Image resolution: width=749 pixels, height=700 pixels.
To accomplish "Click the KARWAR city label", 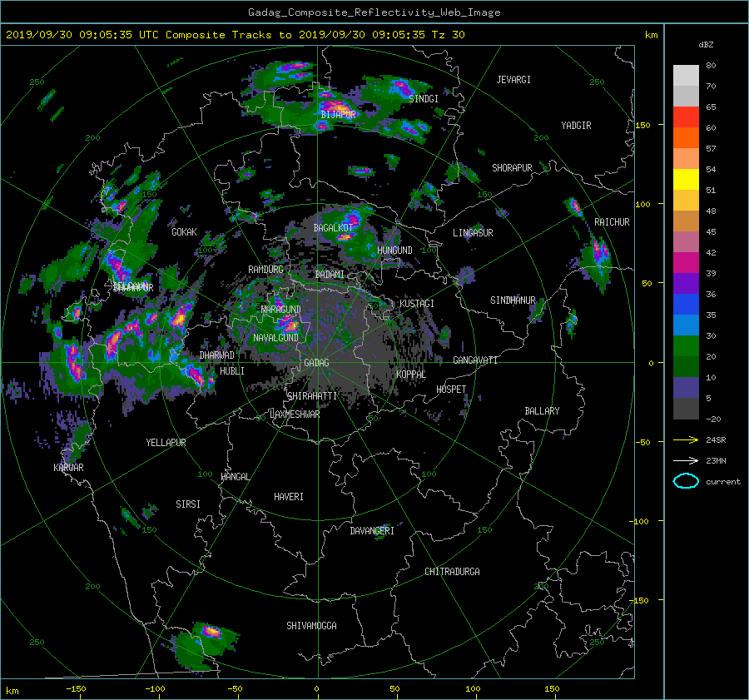I will 69,467.
